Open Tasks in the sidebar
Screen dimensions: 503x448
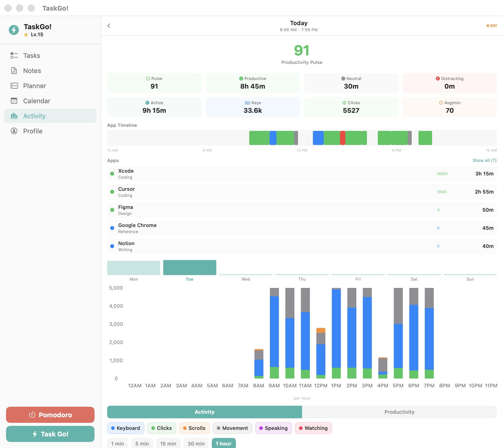click(50, 55)
